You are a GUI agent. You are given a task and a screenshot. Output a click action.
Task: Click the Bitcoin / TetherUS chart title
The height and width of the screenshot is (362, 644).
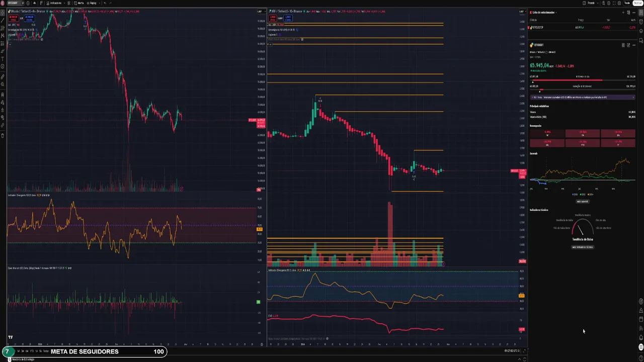(28, 11)
